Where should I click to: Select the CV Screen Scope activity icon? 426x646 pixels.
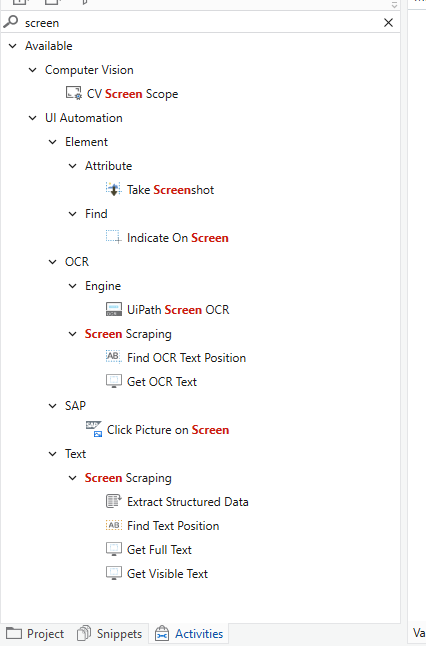[x=74, y=93]
